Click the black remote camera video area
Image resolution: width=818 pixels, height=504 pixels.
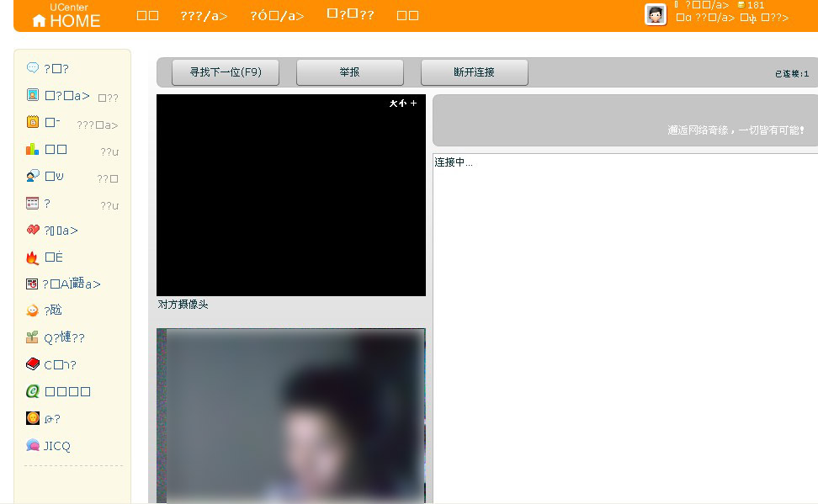pos(291,195)
